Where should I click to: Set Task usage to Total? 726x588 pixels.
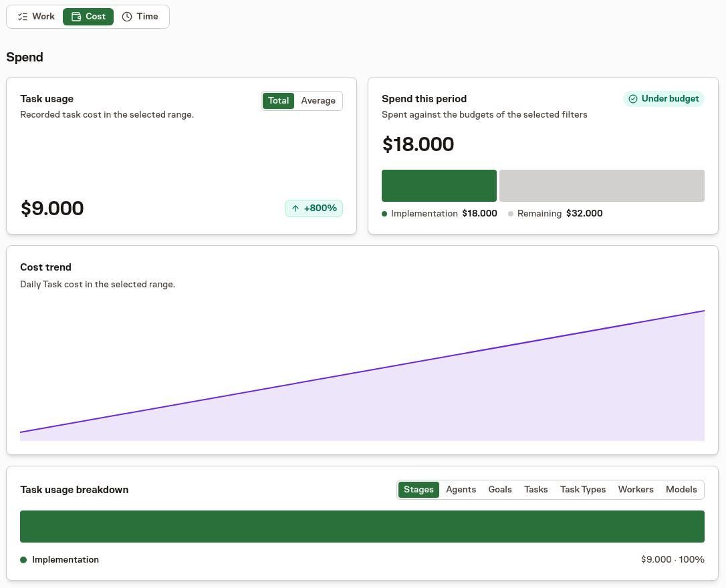pyautogui.click(x=278, y=101)
